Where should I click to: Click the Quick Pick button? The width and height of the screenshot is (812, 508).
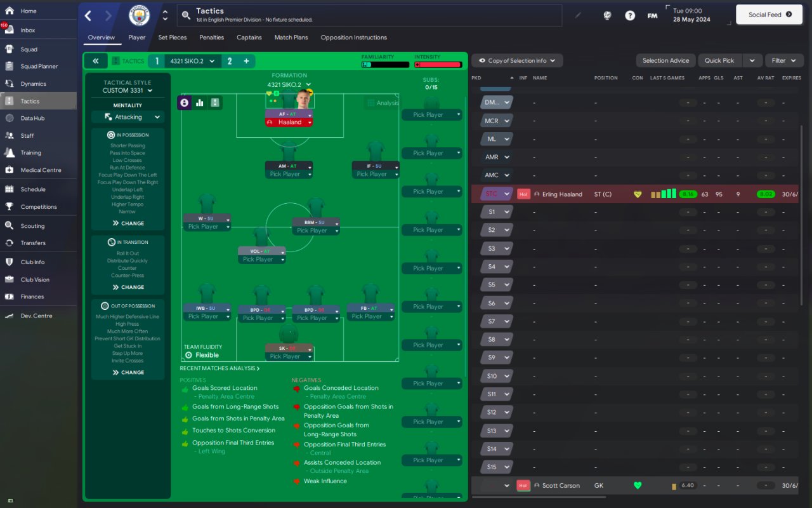coord(719,60)
